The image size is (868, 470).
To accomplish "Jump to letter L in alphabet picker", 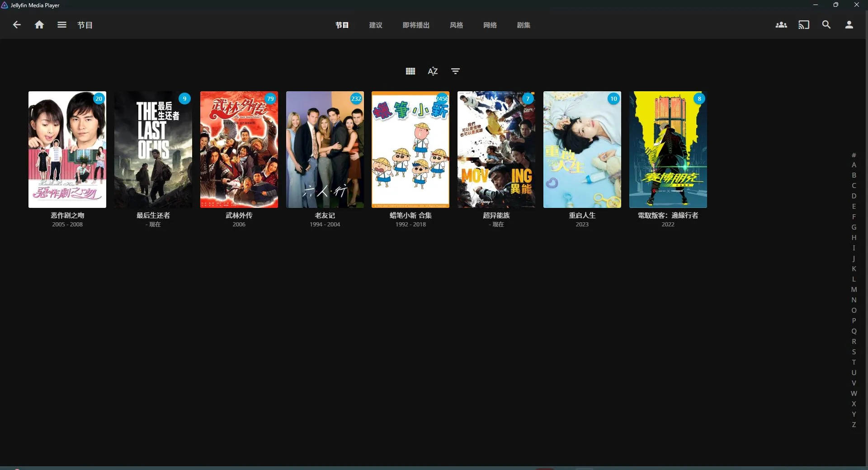I will point(854,279).
